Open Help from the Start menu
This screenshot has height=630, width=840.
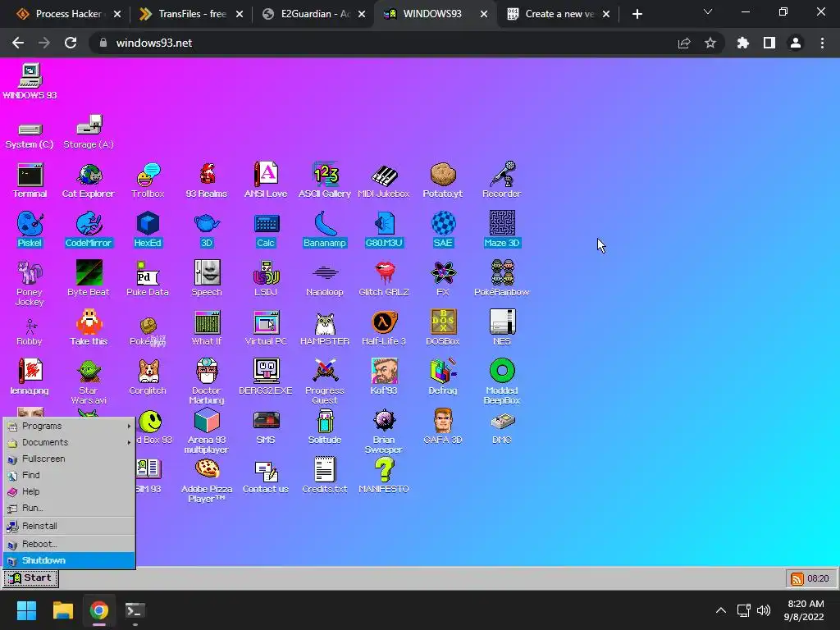pyautogui.click(x=69, y=491)
